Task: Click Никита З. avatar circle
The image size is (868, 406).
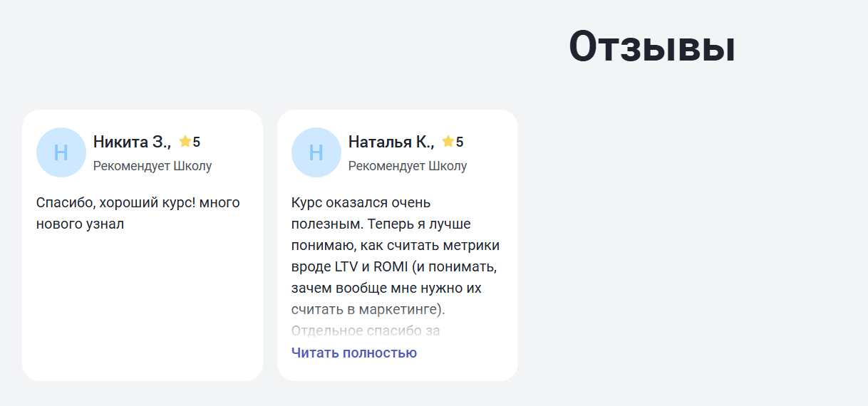Action: point(61,152)
